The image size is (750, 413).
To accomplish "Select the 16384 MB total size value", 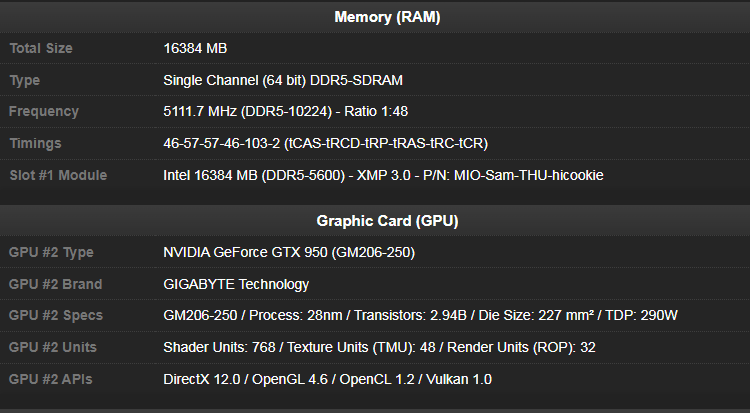I will click(x=196, y=48).
